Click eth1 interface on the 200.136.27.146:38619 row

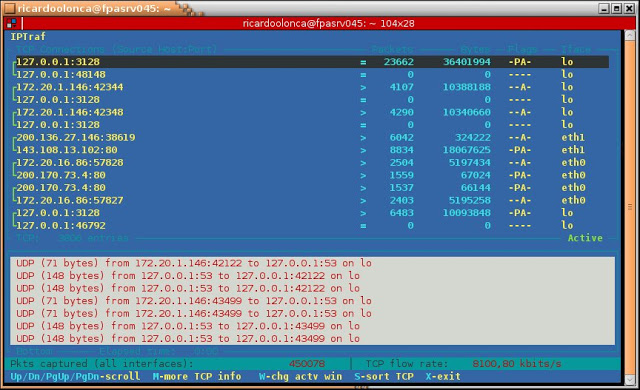coord(573,137)
